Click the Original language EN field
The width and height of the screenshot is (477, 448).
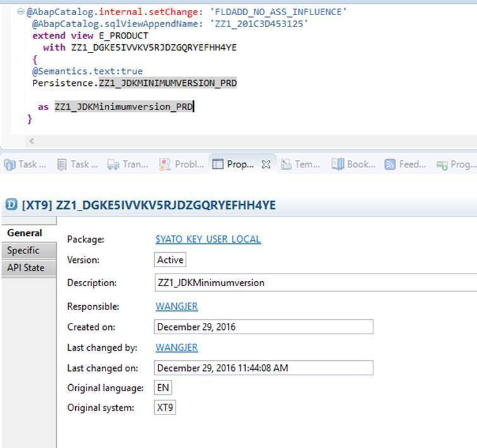(163, 388)
